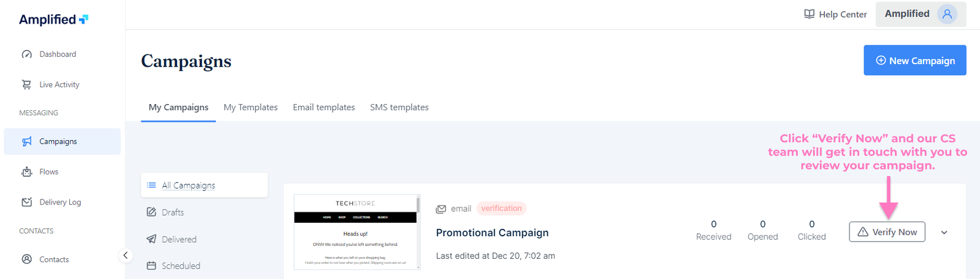
Task: Switch to the SMS templates tab
Action: pyautogui.click(x=399, y=107)
